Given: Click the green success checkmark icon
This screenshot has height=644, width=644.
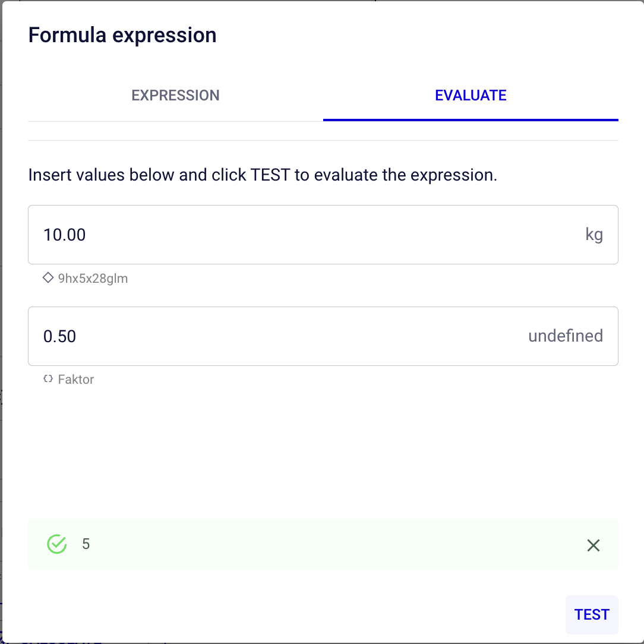Looking at the screenshot, I should (x=56, y=544).
